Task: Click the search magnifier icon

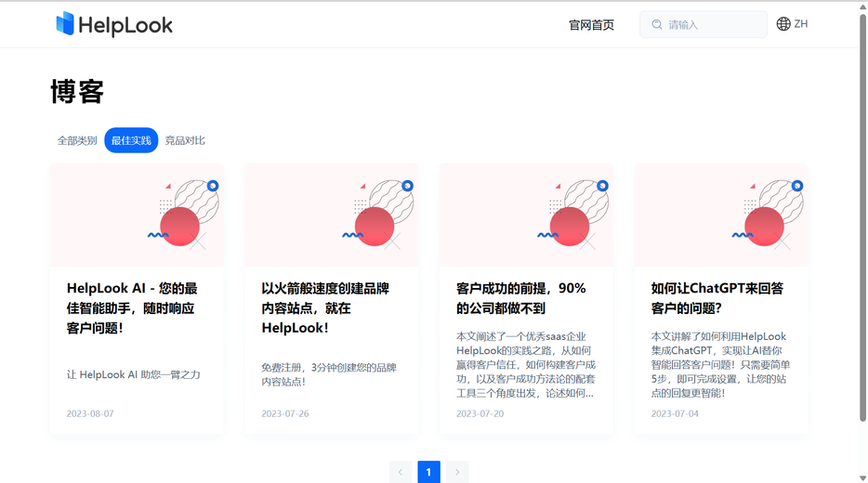Action: pos(656,24)
